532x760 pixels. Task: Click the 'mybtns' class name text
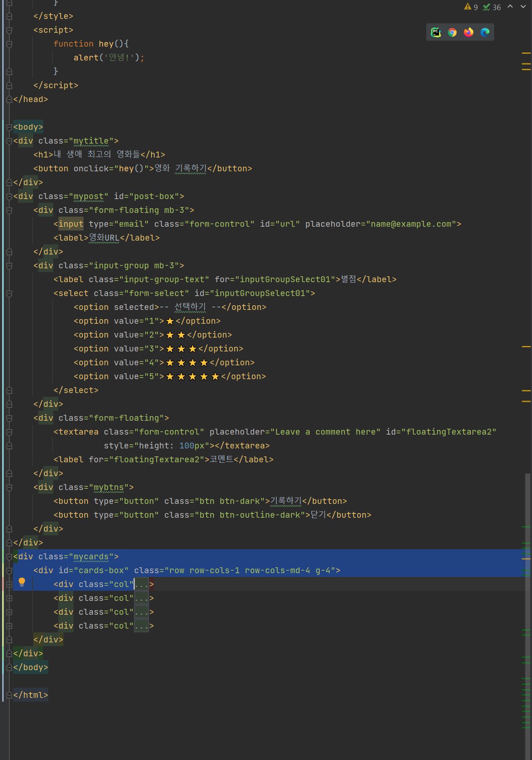click(109, 487)
